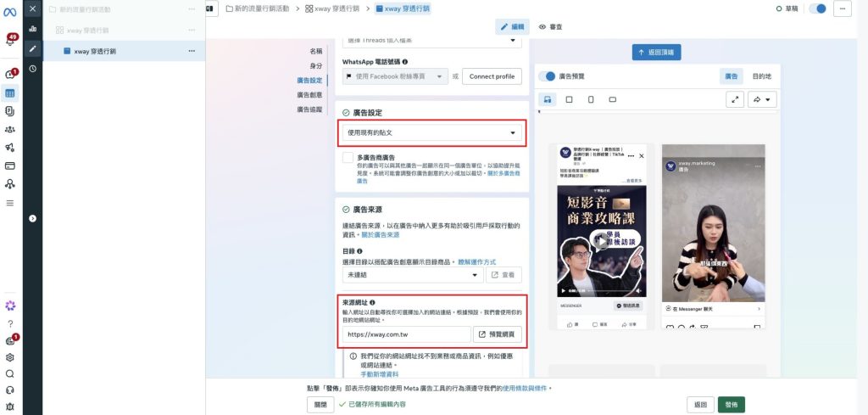Click info icon next to WhatsApp 電話號碼
This screenshot has height=415, width=868.
(x=405, y=62)
